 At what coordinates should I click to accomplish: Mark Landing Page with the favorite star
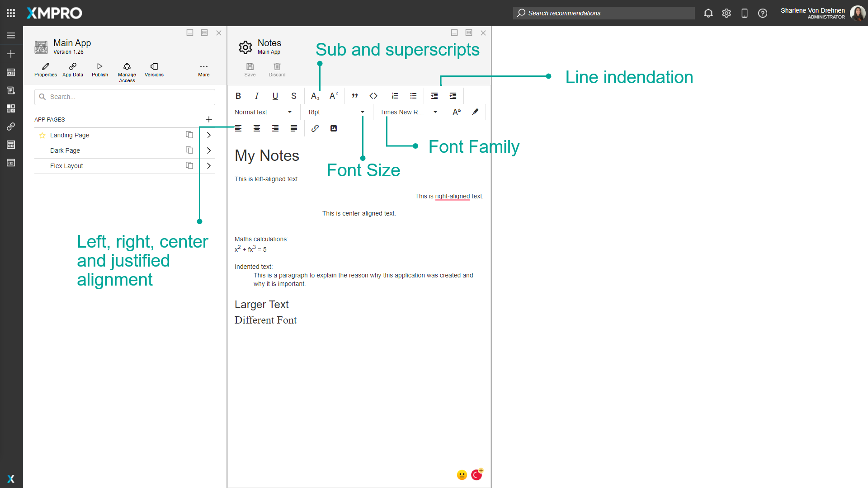[42, 135]
